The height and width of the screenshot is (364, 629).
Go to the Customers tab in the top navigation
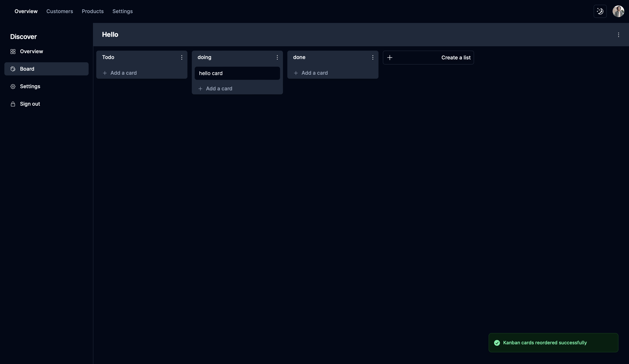[60, 11]
